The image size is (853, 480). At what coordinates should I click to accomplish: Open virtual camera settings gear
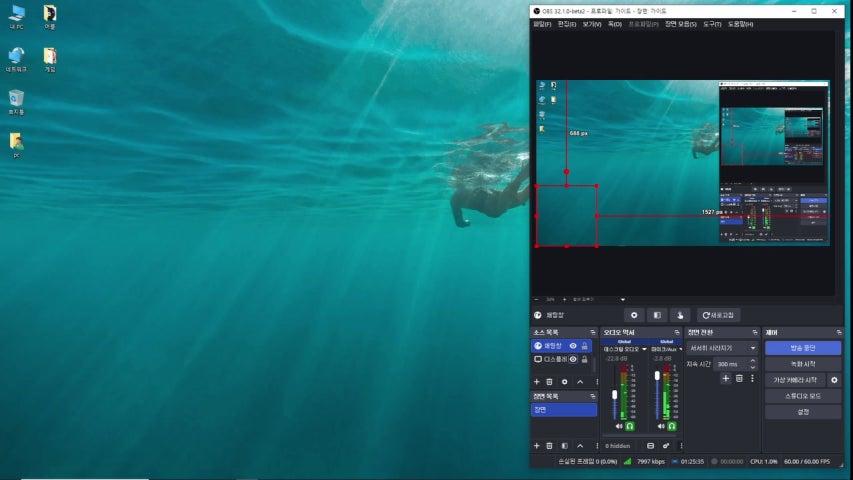[x=834, y=380]
